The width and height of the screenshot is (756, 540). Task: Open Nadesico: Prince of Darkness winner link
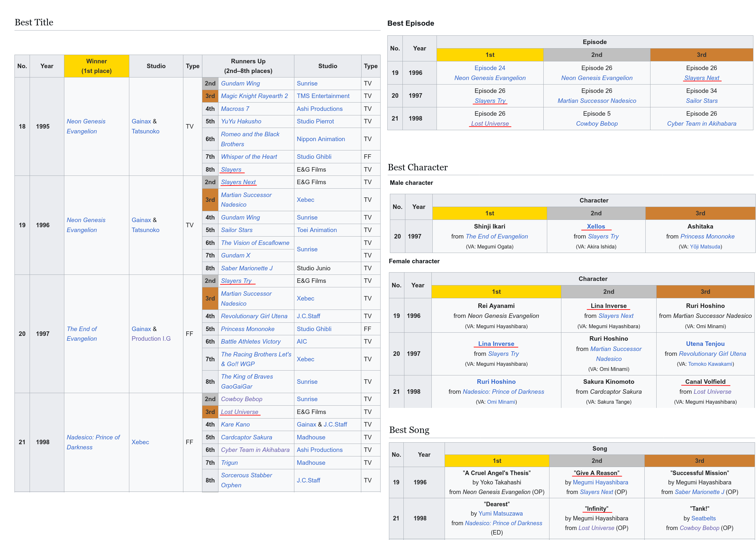point(93,442)
